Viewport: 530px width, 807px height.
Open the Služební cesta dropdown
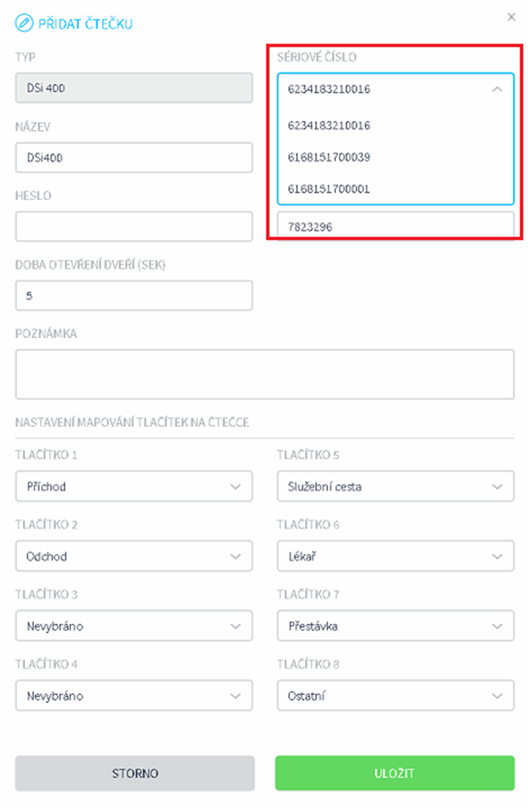396,486
